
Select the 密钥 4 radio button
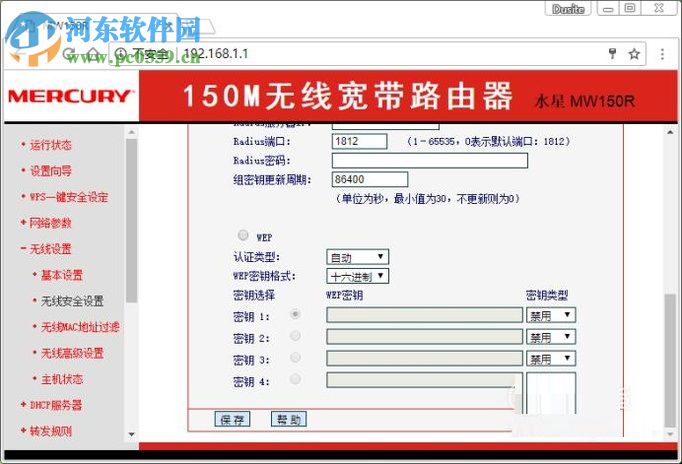coord(295,379)
